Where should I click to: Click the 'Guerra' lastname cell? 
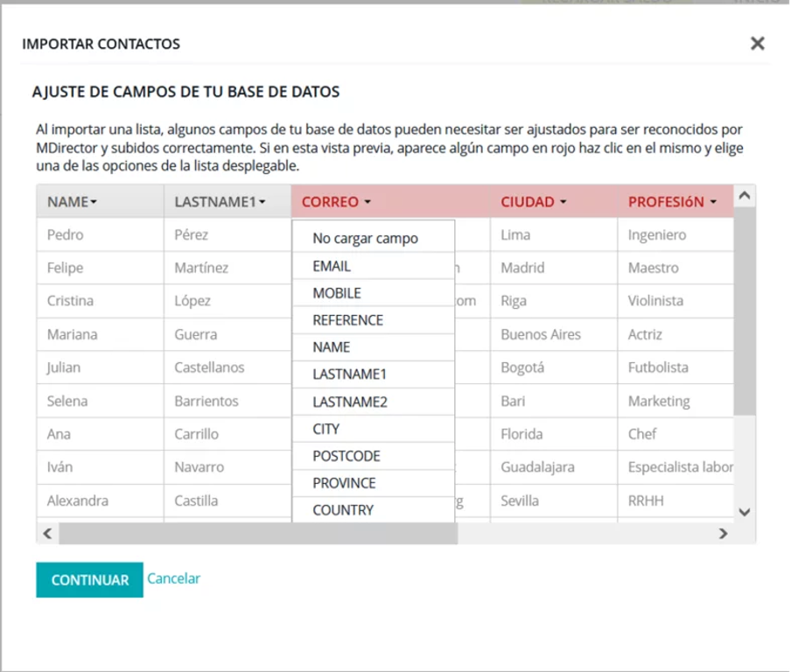point(227,334)
